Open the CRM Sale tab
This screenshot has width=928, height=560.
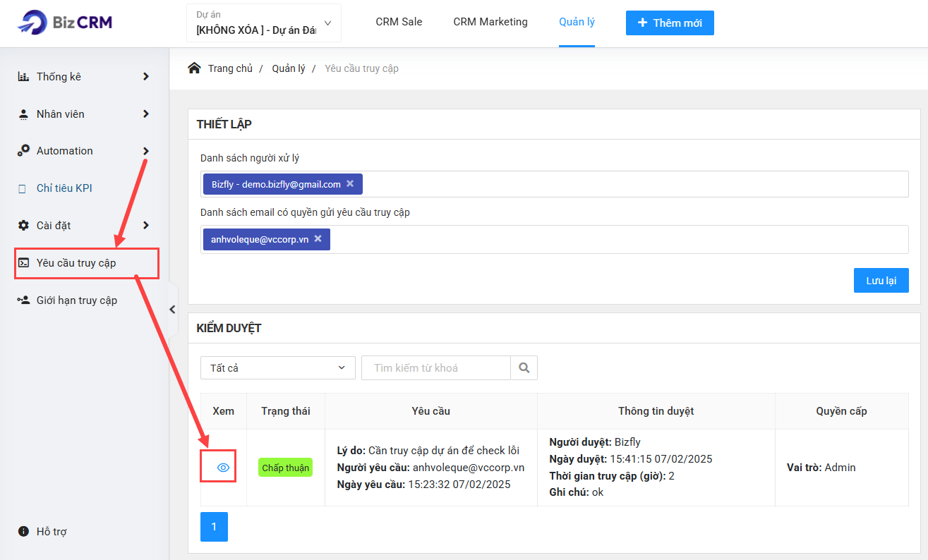pos(399,22)
